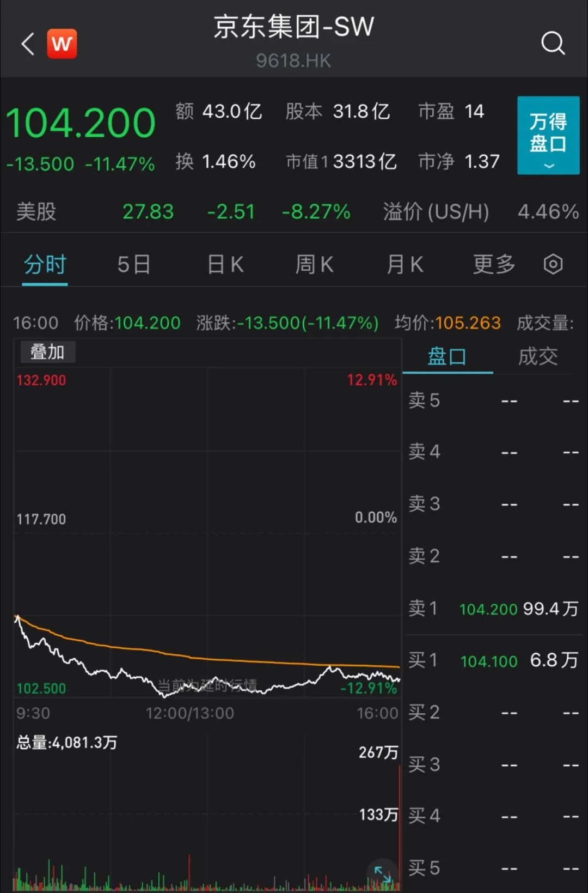Select the 分时 chart tab

(45, 265)
